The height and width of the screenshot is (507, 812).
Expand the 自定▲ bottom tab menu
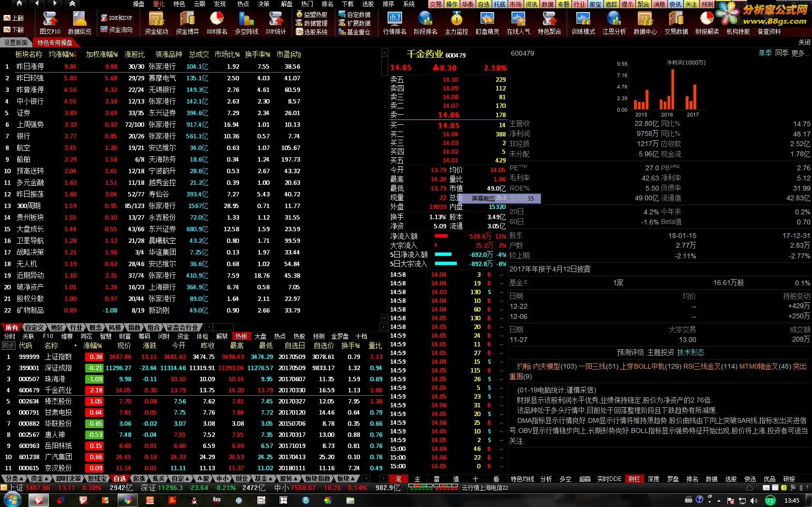click(x=181, y=478)
